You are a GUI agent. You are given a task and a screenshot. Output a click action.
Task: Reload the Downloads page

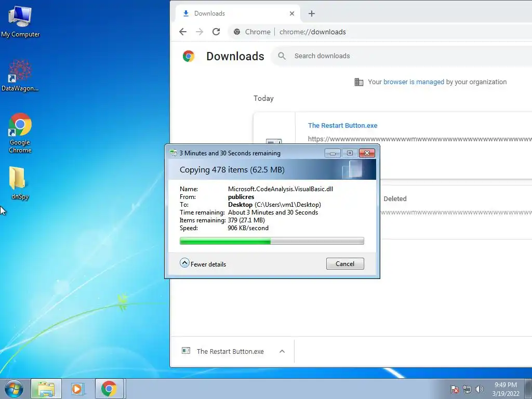(216, 32)
